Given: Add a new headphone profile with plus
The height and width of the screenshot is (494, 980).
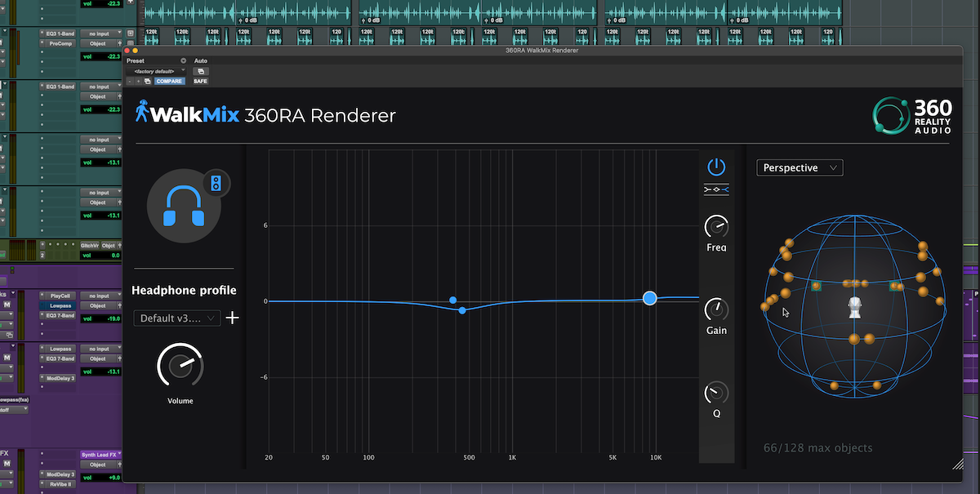Looking at the screenshot, I should (233, 318).
